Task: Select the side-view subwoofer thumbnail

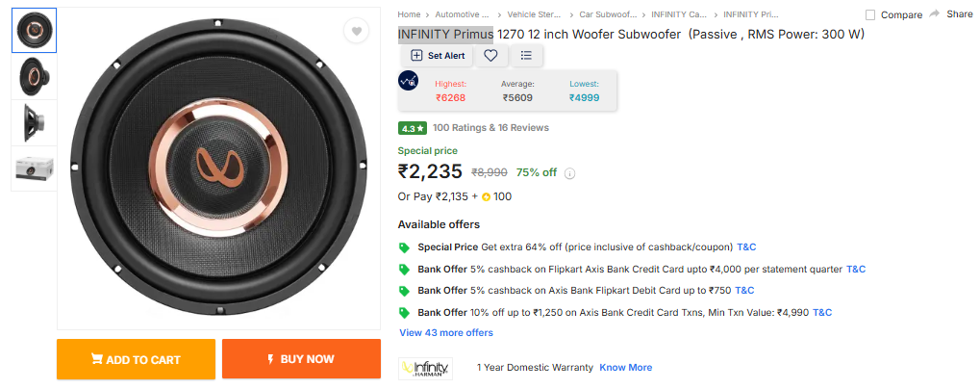Action: (34, 122)
